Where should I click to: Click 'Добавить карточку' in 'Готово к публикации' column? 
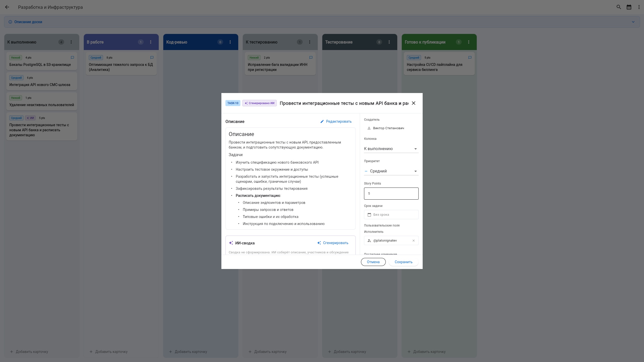426,352
